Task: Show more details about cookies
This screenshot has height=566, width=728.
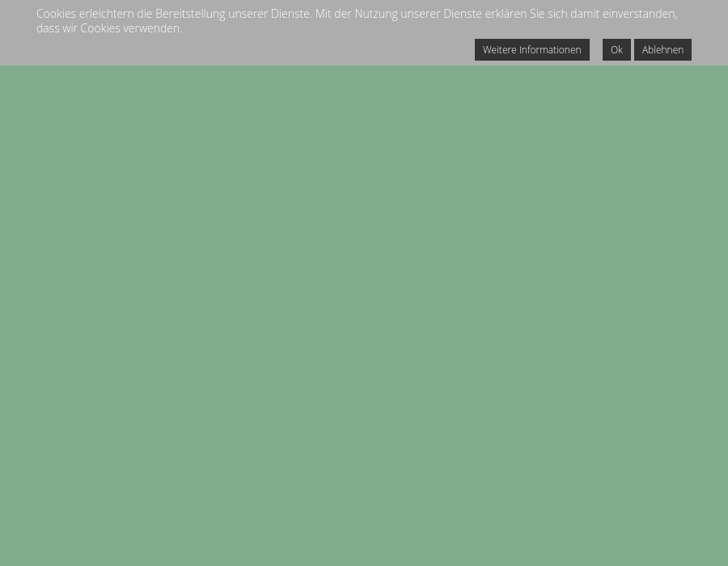Action: [x=531, y=49]
